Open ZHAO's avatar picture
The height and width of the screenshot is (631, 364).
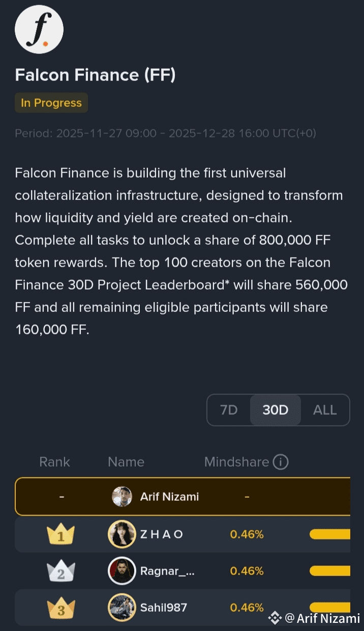122,534
